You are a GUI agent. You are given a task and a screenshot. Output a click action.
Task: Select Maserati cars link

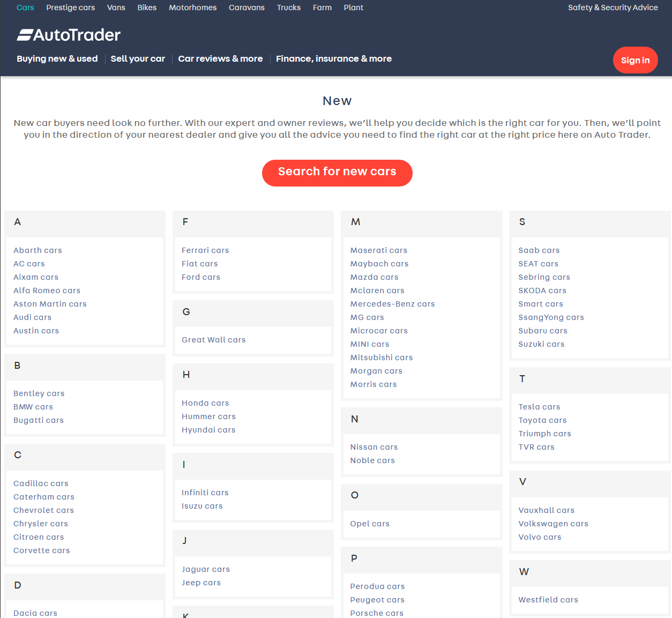379,250
